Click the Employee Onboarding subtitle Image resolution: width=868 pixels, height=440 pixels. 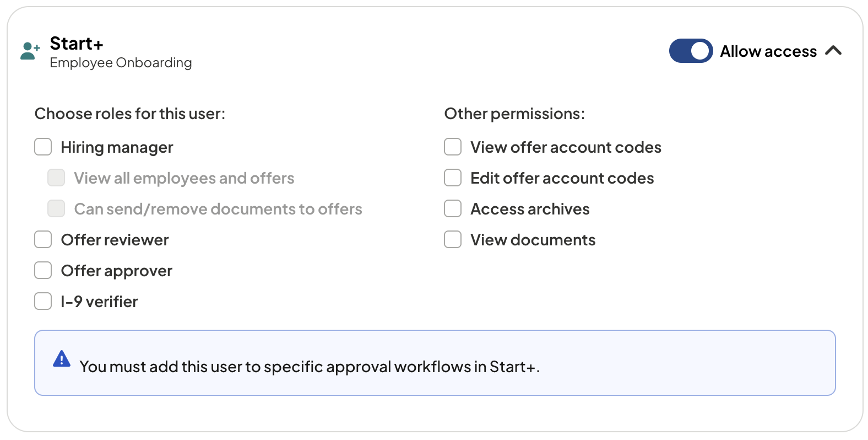coord(121,63)
